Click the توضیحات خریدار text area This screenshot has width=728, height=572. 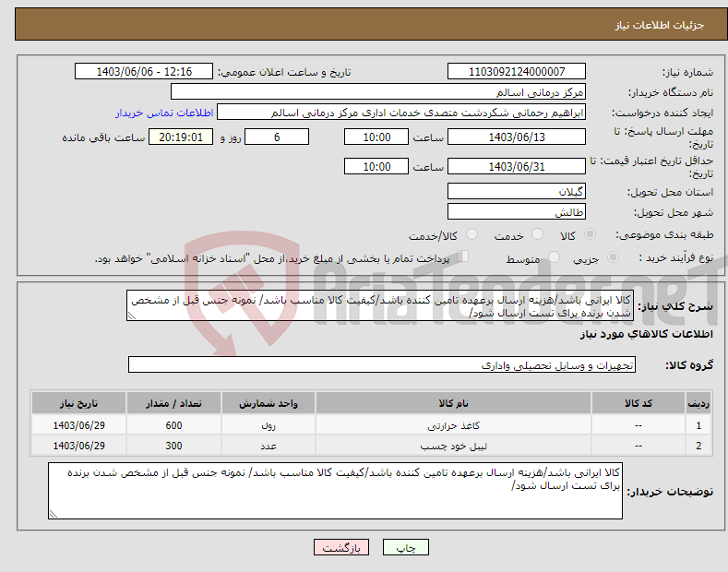coord(335,491)
